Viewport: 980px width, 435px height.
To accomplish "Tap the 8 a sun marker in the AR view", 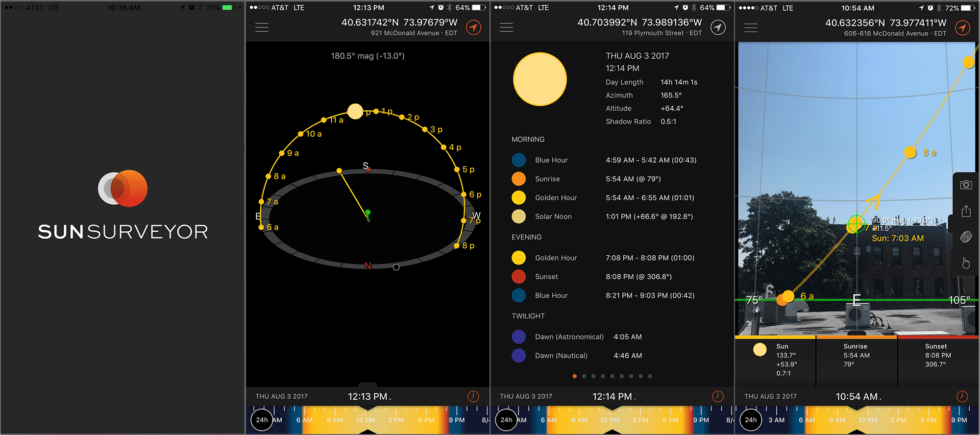I will 910,152.
